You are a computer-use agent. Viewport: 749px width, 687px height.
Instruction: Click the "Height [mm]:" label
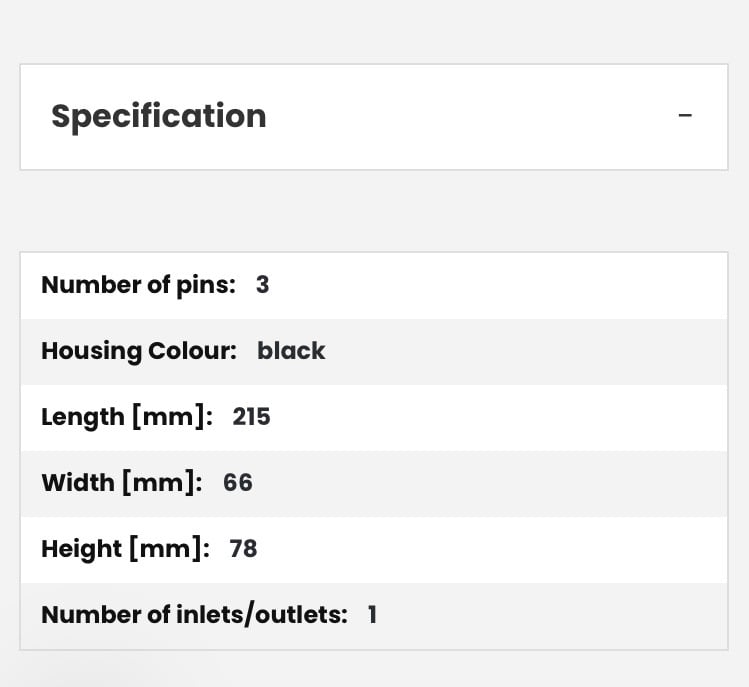(x=125, y=549)
